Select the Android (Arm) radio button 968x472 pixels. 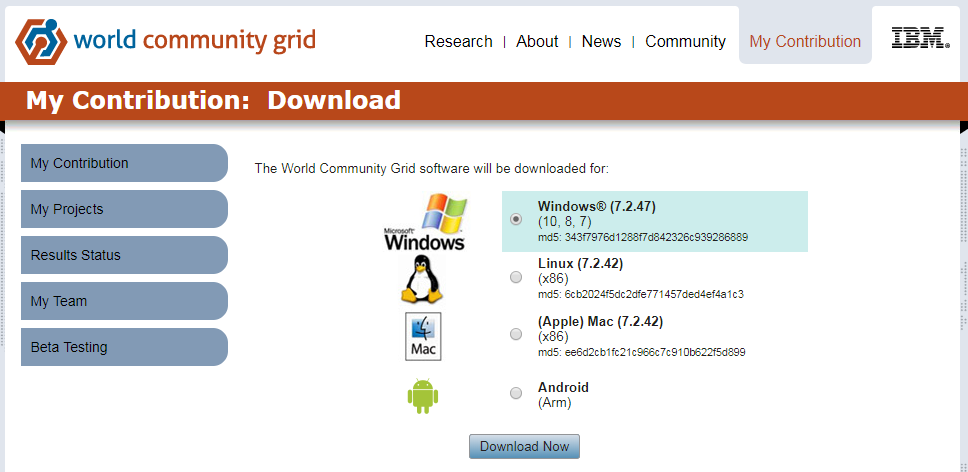click(x=516, y=393)
